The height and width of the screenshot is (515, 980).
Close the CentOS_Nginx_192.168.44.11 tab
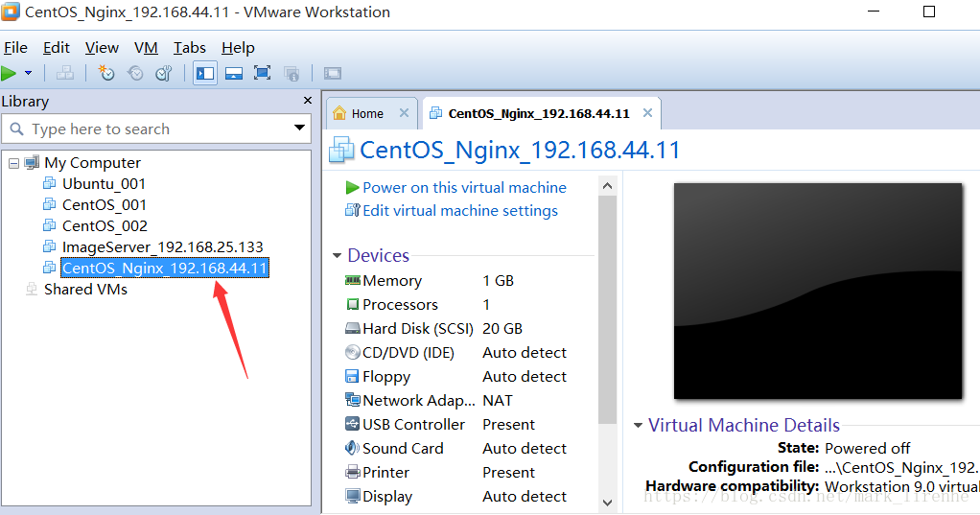647,112
